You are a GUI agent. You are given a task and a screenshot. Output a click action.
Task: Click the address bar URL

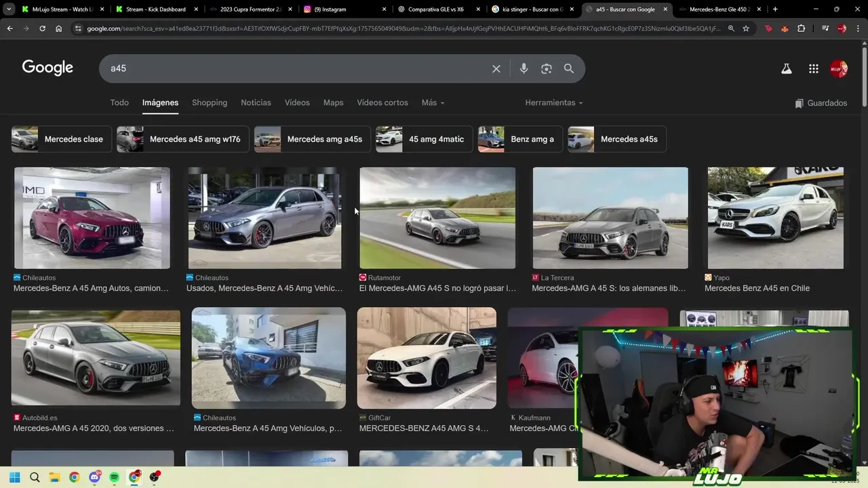pyautogui.click(x=403, y=28)
